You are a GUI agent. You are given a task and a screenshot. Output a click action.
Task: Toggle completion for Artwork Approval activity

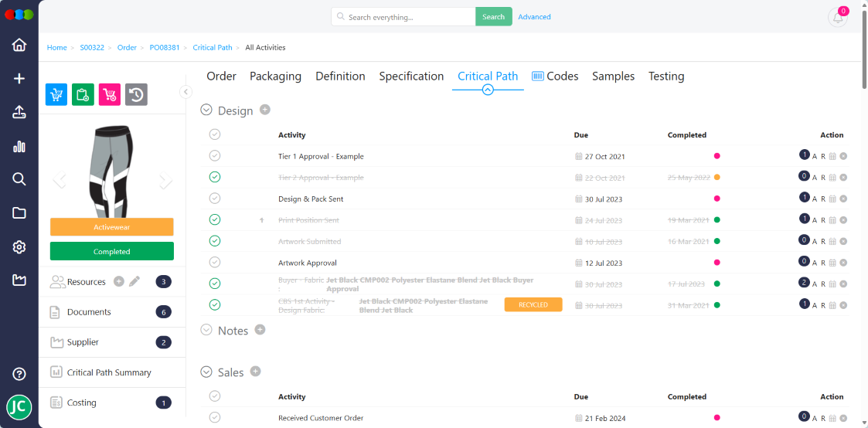[215, 263]
